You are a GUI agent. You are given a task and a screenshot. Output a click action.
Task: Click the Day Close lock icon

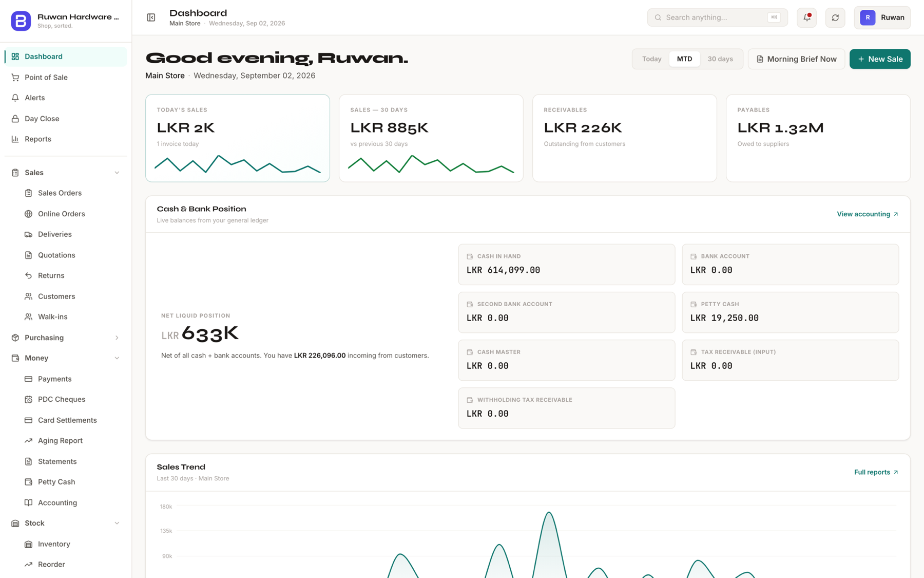[x=15, y=119]
